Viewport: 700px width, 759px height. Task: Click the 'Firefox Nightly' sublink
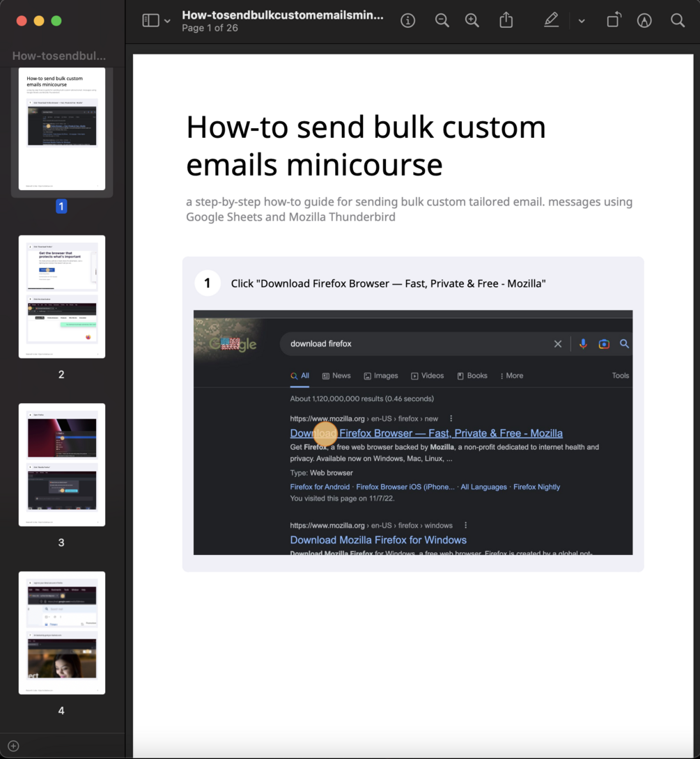point(536,487)
